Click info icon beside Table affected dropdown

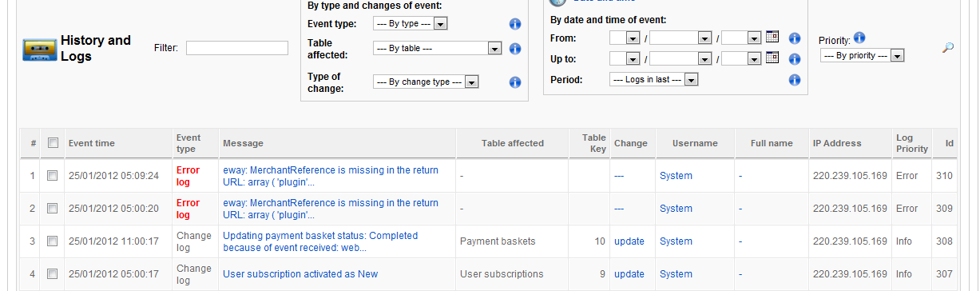click(x=515, y=49)
